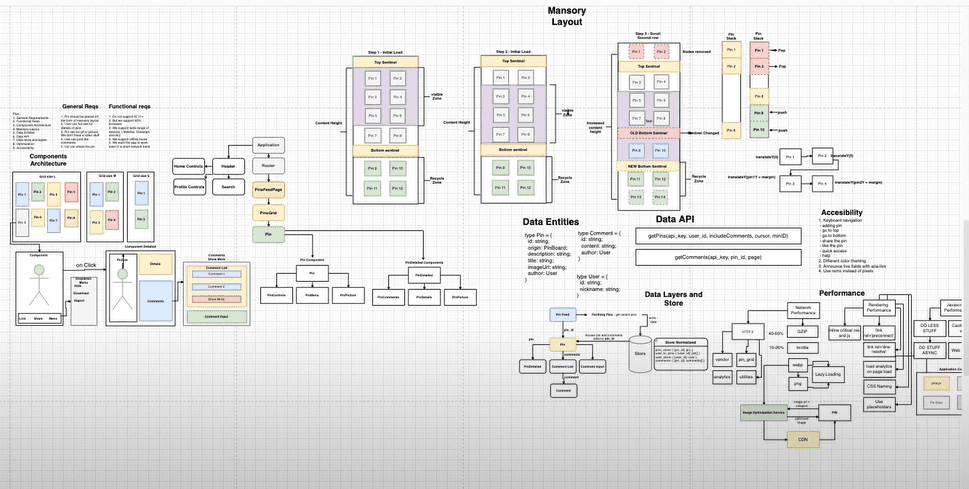Select the orange CDN box
969x489 pixels.
tap(802, 437)
